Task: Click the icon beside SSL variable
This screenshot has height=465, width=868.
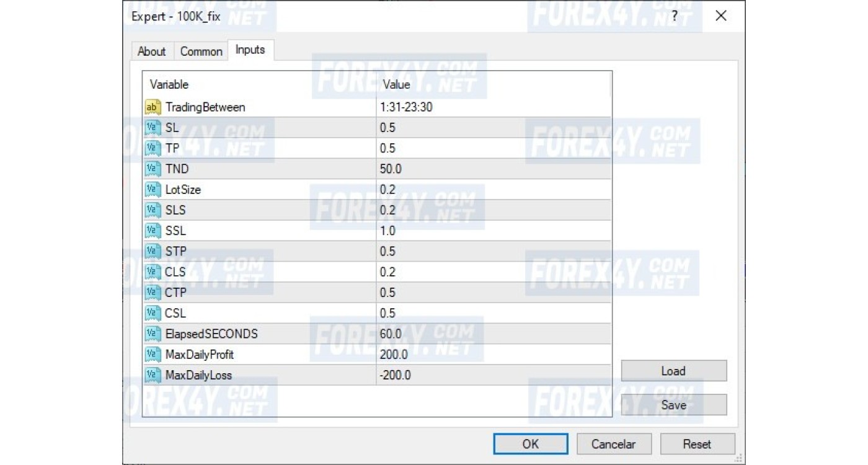Action: click(x=153, y=231)
